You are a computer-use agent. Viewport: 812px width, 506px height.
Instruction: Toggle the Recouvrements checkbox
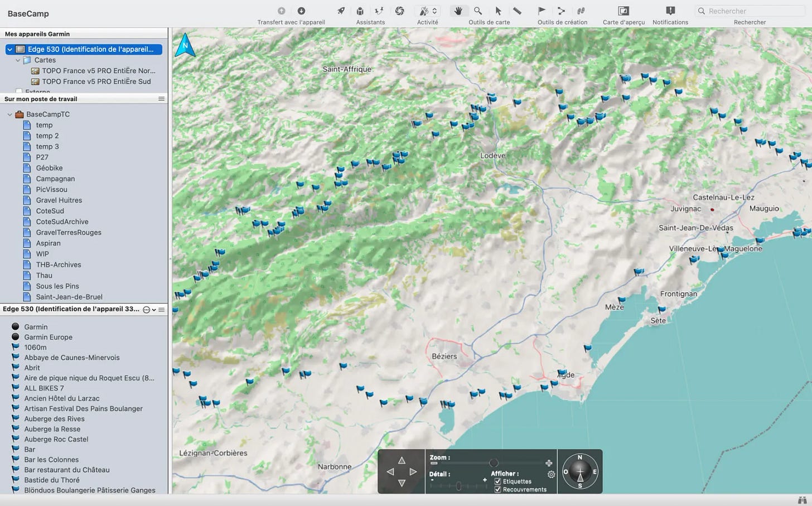497,490
